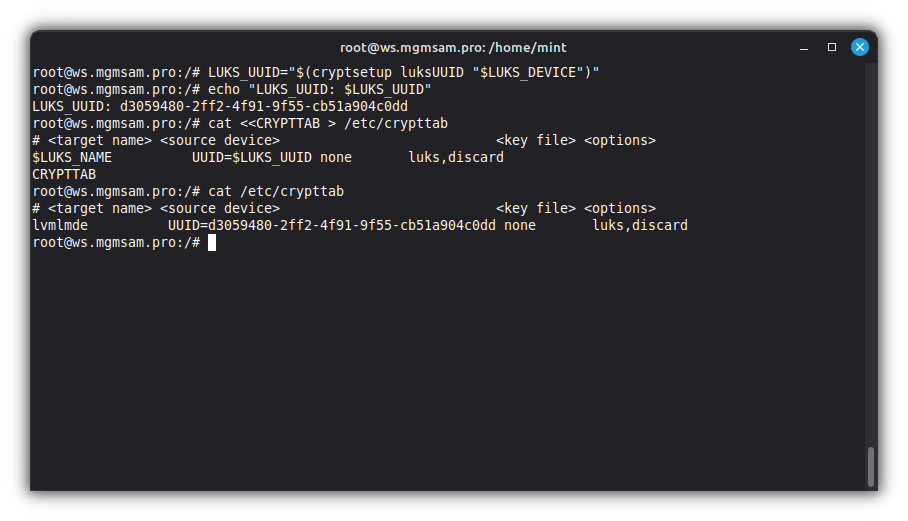Click the last "<key file>" column header

click(535, 208)
